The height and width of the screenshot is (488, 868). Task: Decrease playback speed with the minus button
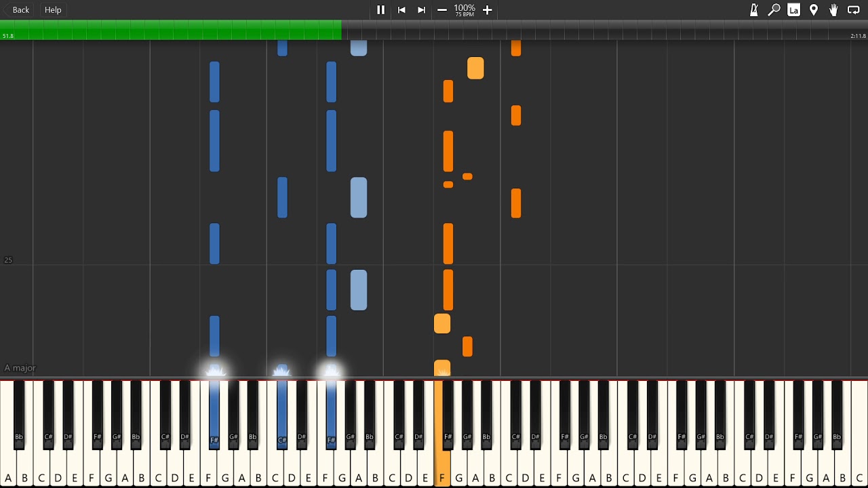tap(442, 10)
